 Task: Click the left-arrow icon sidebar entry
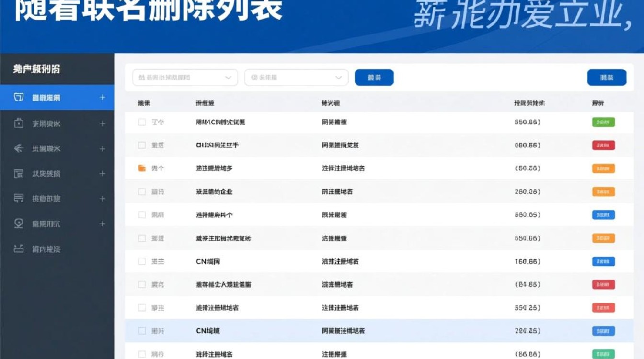[18, 148]
